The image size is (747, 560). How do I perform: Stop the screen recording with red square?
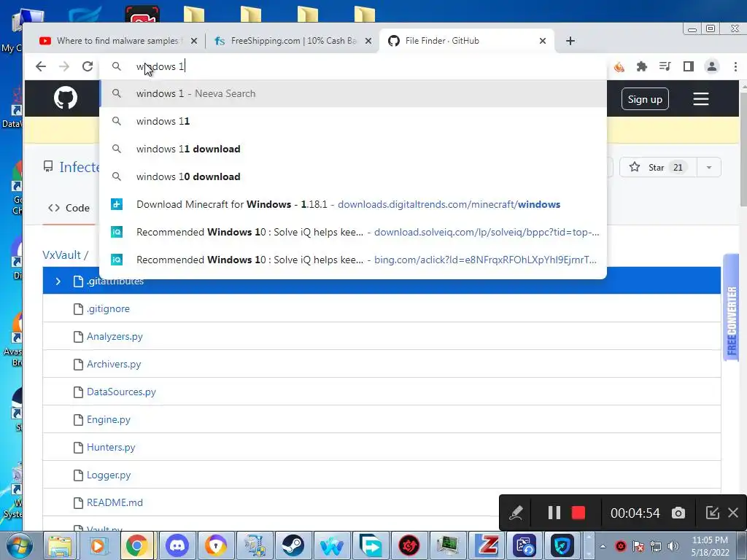578,513
